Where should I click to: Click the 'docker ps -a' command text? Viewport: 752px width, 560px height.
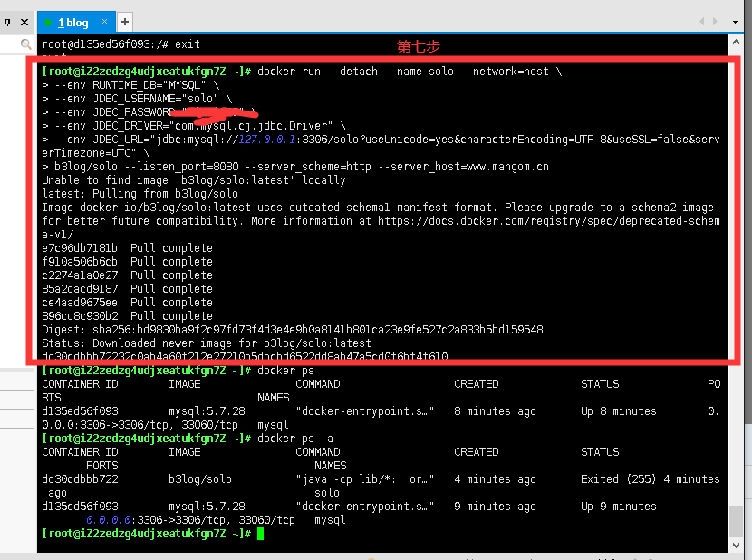pyautogui.click(x=295, y=439)
